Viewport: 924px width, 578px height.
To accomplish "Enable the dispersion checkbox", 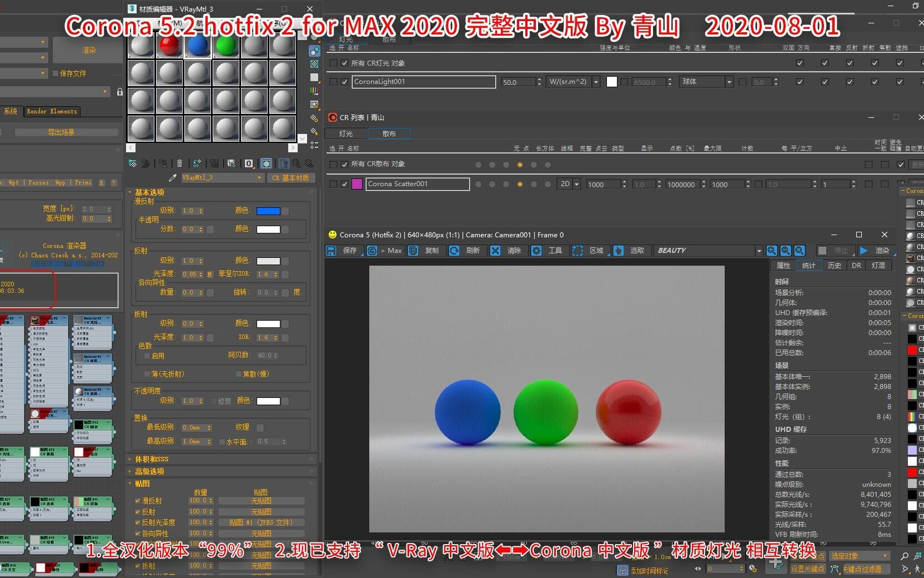I will [147, 356].
